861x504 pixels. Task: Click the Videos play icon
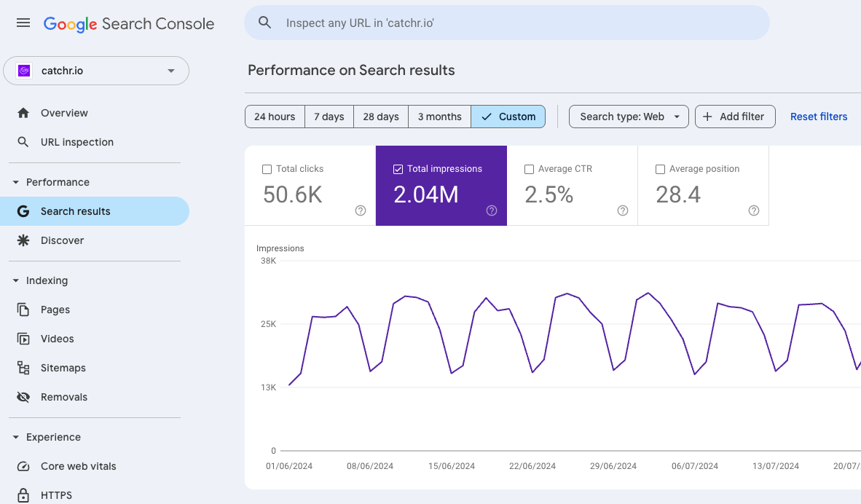point(23,339)
